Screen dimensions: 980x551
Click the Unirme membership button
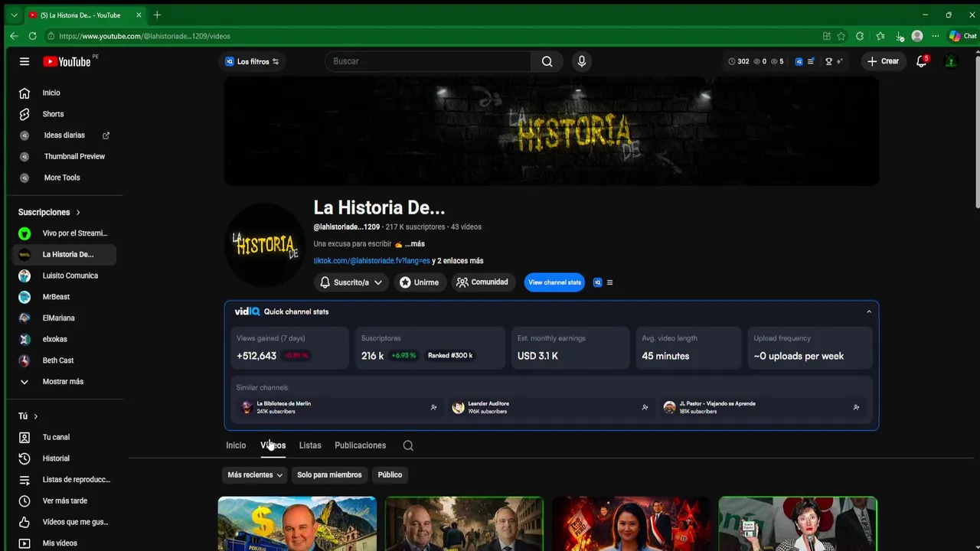[x=419, y=282]
